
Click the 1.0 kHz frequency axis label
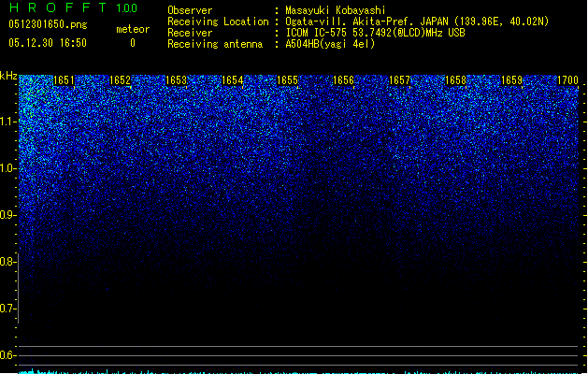click(x=8, y=168)
